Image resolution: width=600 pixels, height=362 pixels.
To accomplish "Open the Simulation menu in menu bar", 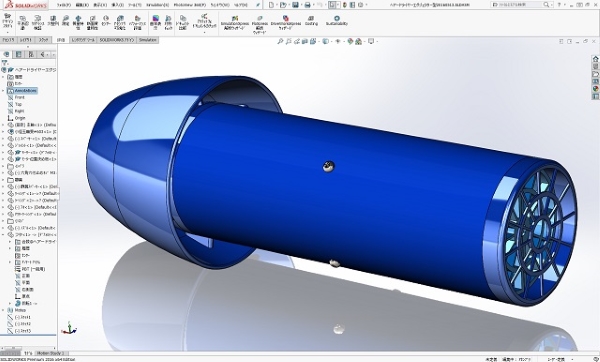I will point(157,5).
